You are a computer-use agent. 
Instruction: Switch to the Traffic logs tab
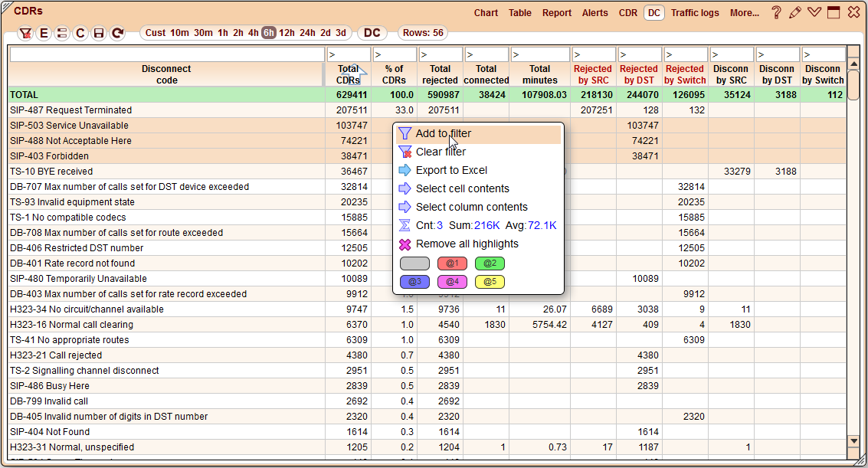pos(695,13)
